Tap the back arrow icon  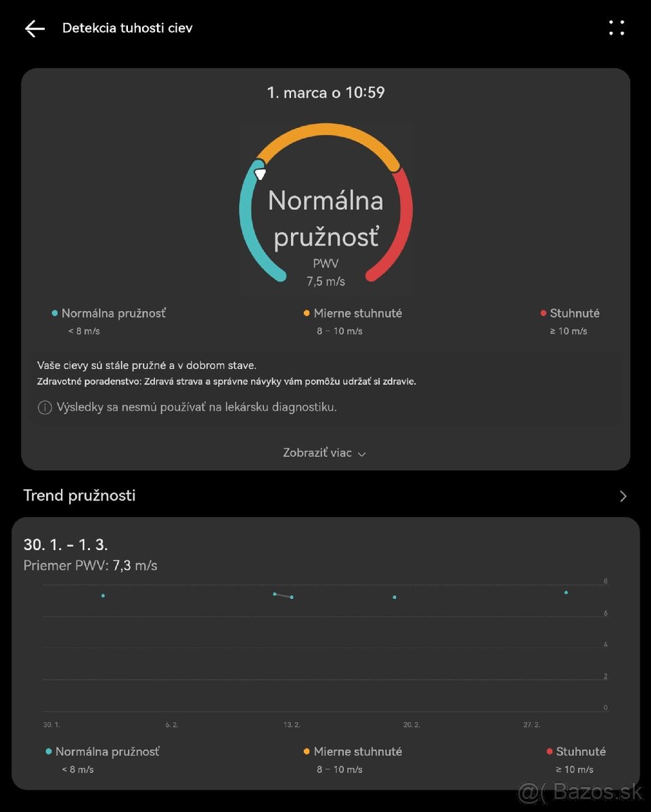click(35, 28)
